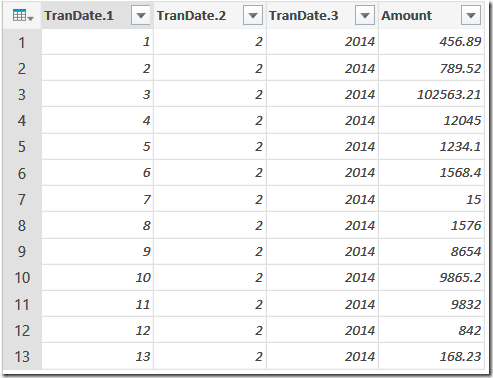The height and width of the screenshot is (378, 493).
Task: Select row number 11 header
Action: coord(22,304)
